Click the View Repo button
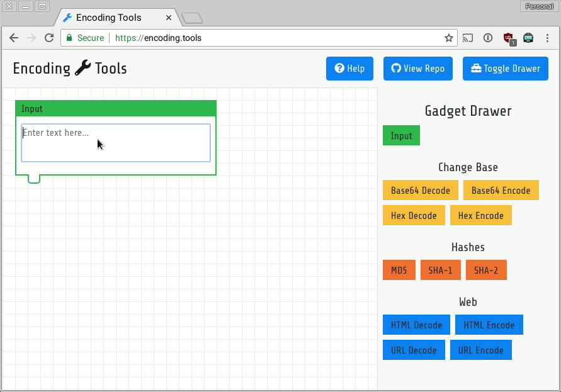The width and height of the screenshot is (561, 392). (418, 69)
